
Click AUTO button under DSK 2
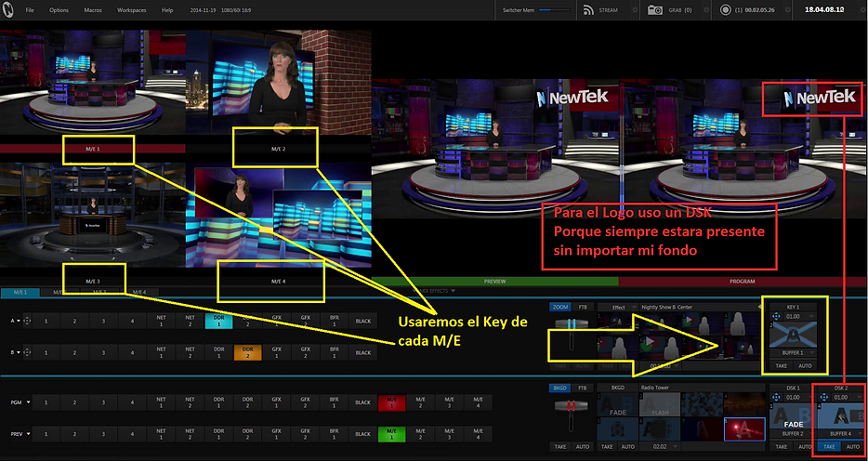click(x=853, y=447)
